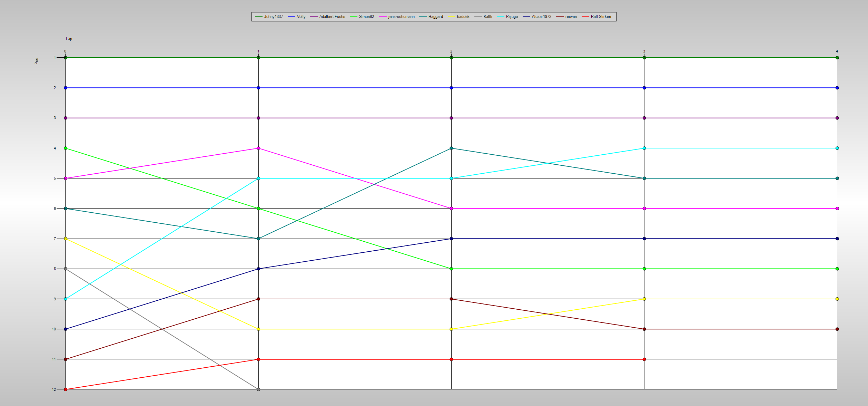Click the Johny1337 legend entry

(269, 17)
